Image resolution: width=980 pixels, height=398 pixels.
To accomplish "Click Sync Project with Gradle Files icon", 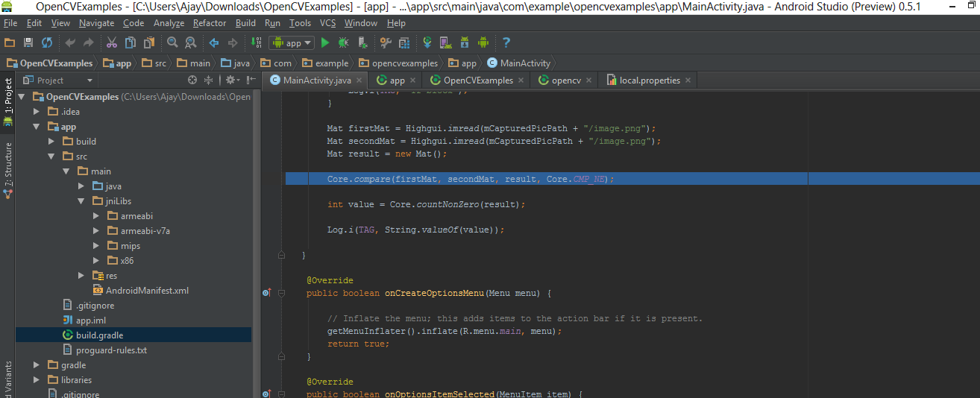I will click(427, 42).
